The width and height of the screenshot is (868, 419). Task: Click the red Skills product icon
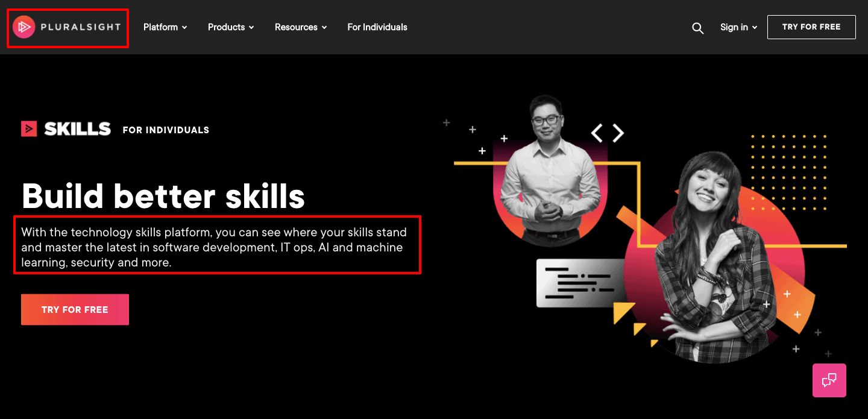29,128
